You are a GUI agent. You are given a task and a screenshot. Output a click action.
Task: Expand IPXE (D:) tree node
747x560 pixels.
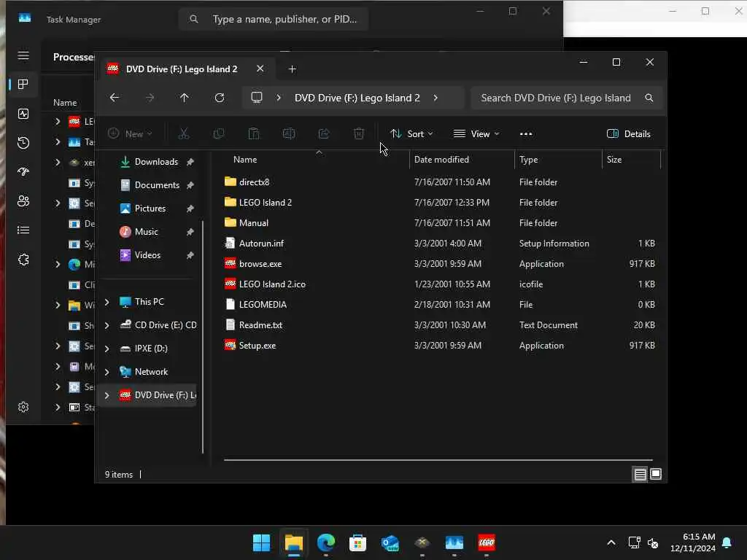click(x=107, y=349)
